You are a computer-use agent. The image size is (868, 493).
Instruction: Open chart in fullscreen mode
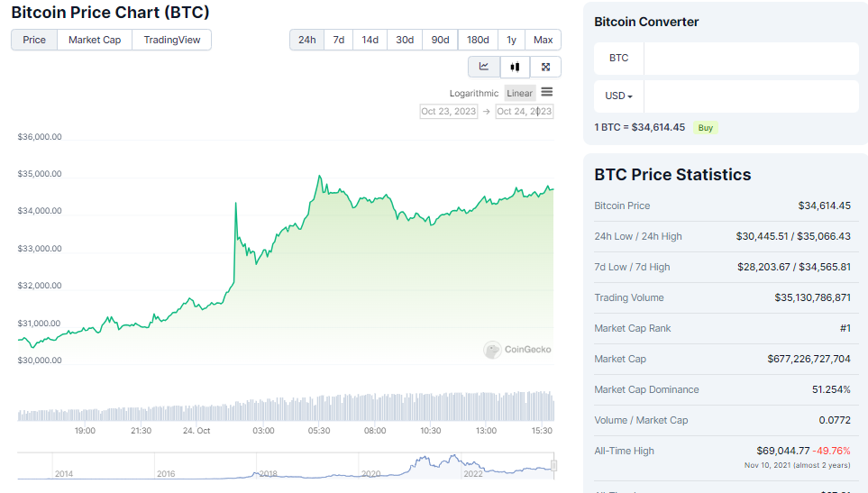pos(545,67)
